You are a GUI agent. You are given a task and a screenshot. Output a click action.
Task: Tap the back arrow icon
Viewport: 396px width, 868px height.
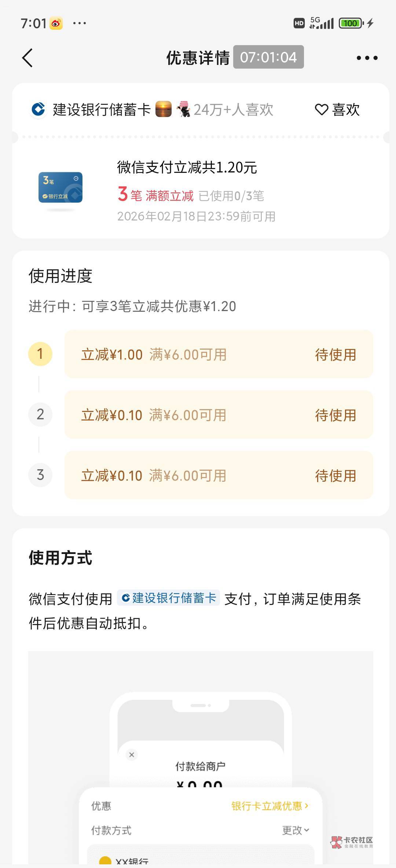pos(27,58)
